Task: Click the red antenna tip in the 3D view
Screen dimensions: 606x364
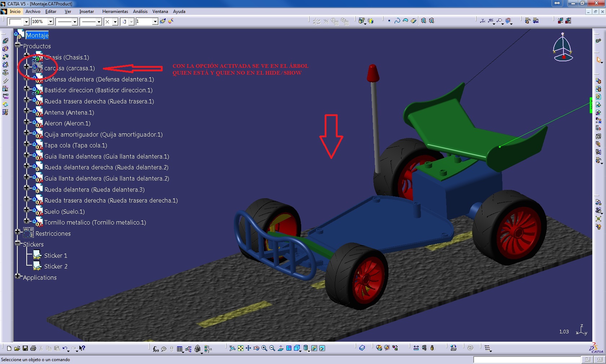Action: tap(373, 74)
